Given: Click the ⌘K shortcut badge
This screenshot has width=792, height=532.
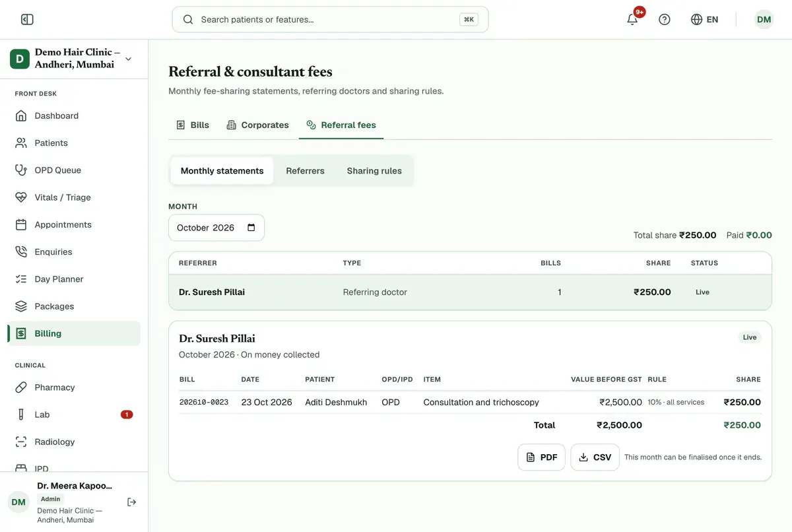Looking at the screenshot, I should point(469,20).
